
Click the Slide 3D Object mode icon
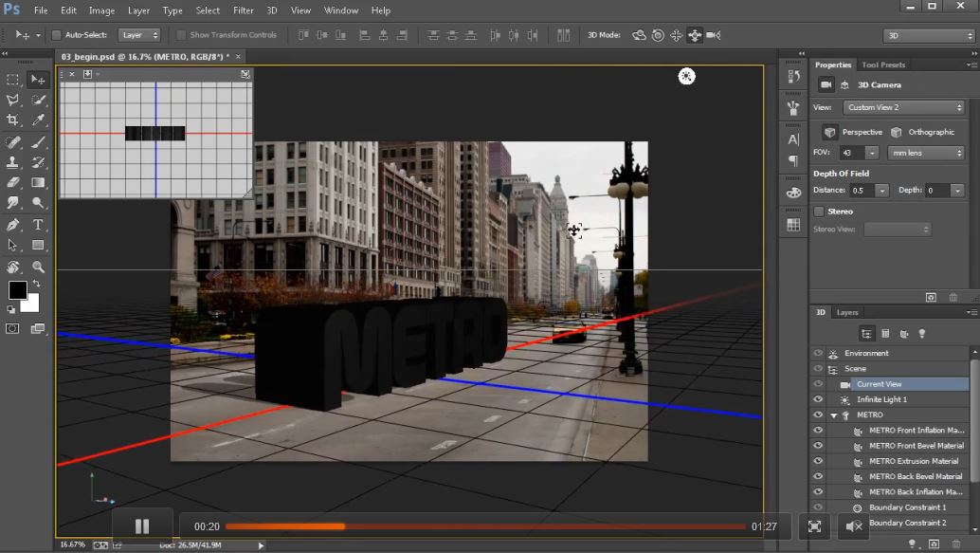pos(695,35)
